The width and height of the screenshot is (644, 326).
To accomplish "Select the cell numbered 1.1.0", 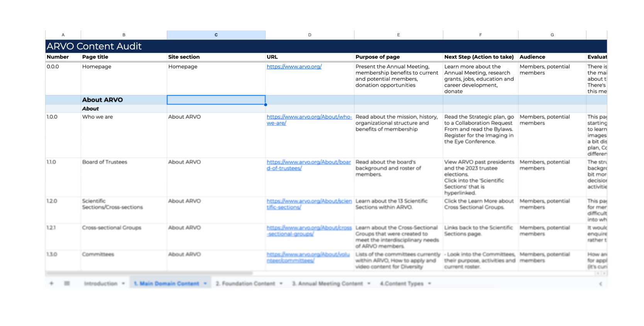I will [x=63, y=177].
